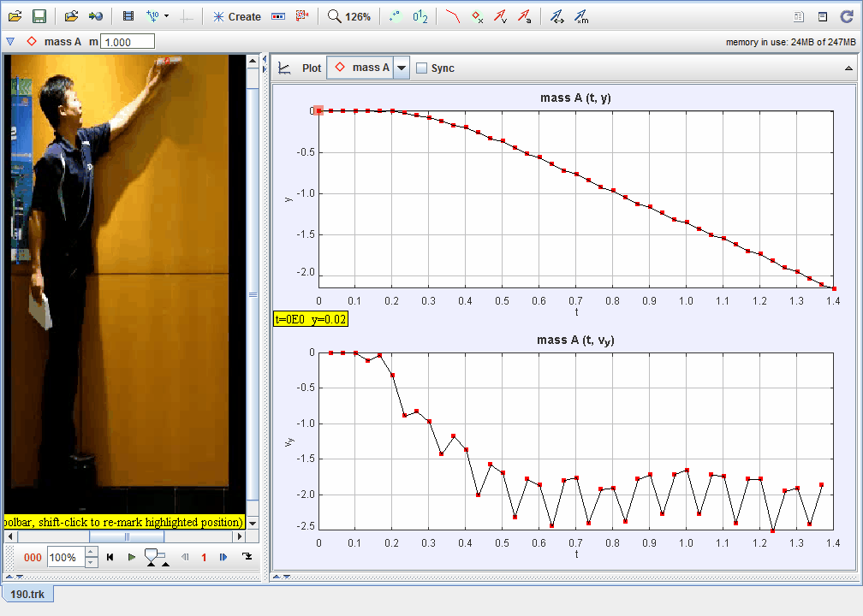Toggle the show velocities vector icon
This screenshot has height=616, width=863.
click(x=502, y=16)
